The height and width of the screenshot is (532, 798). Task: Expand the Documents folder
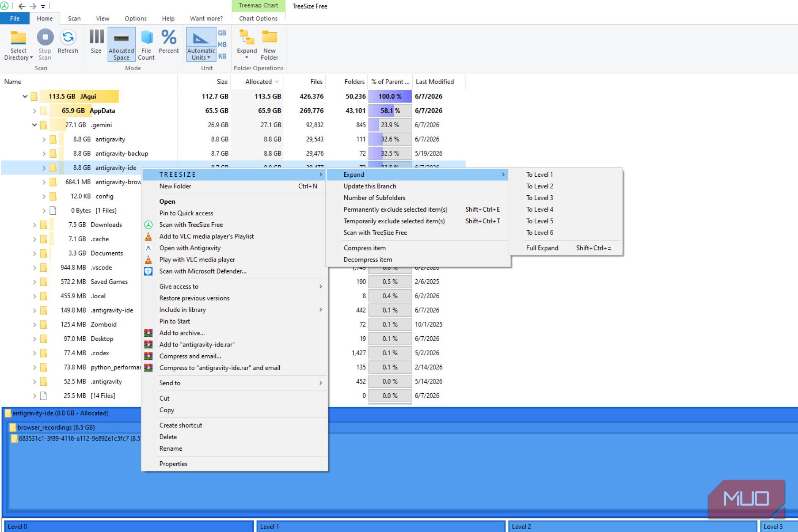pos(34,253)
